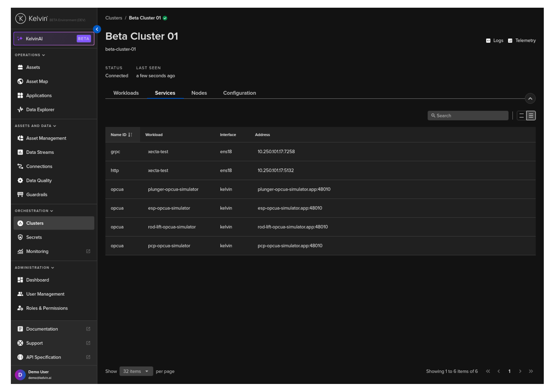Switch to the Workloads tab
The height and width of the screenshot is (392, 555).
126,93
